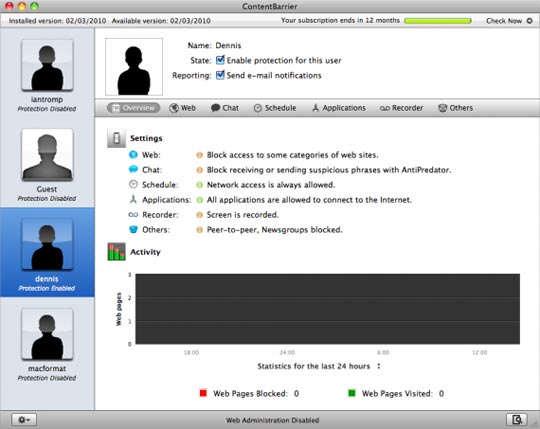Click the Settings section icon
This screenshot has width=540, height=429.
tap(116, 138)
